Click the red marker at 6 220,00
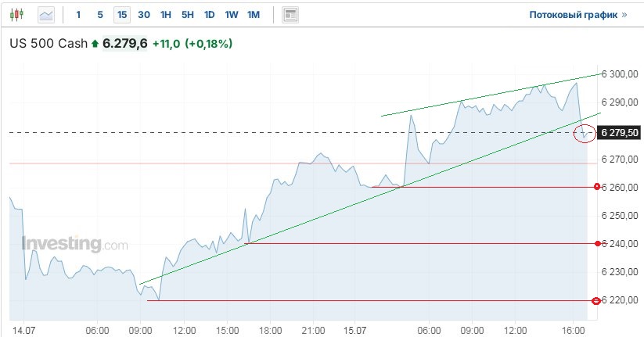Screen dimensions: 644x337 click(596, 301)
